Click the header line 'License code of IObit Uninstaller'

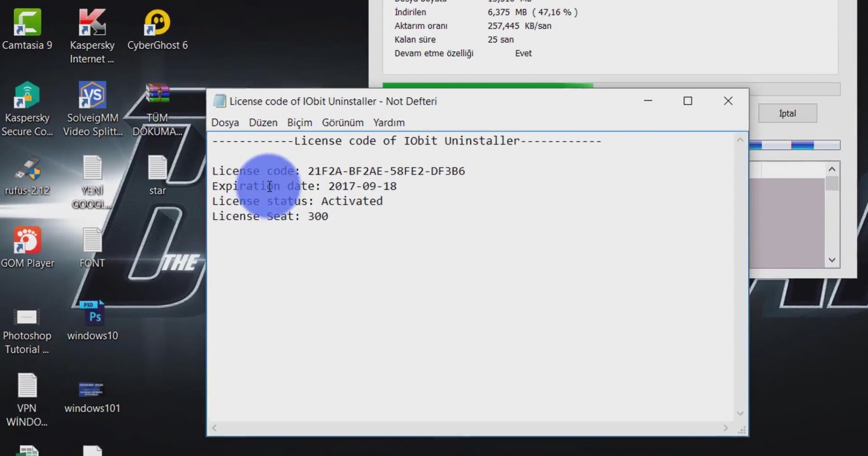[x=407, y=141]
